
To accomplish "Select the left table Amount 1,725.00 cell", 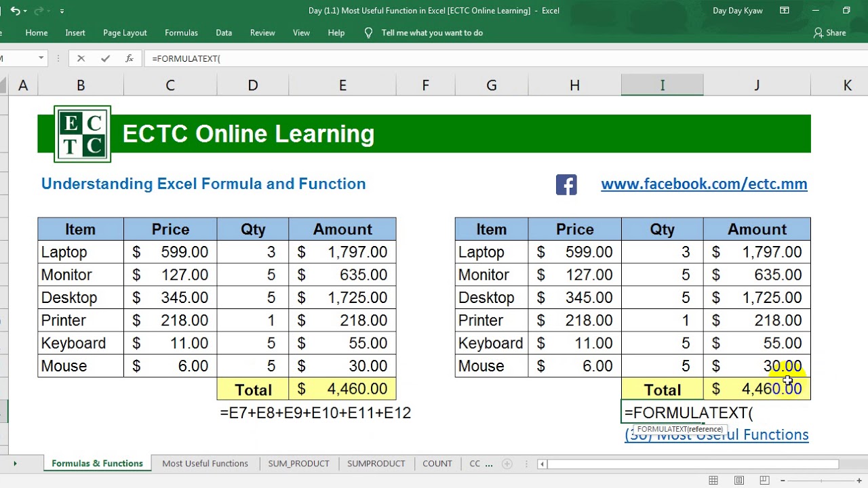I will (342, 298).
